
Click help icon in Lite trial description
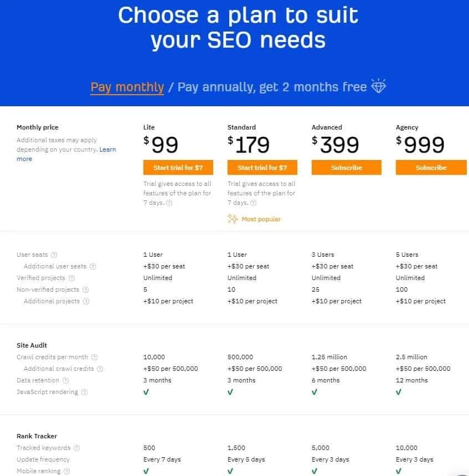pos(169,203)
